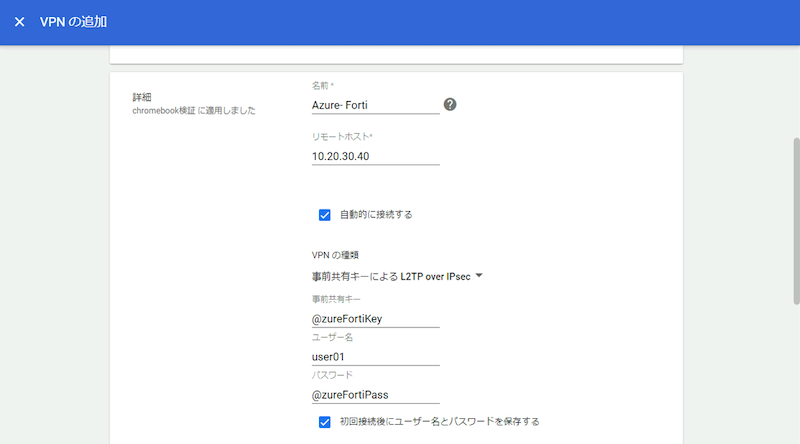Edit the name field Azure- Forti

click(x=376, y=105)
